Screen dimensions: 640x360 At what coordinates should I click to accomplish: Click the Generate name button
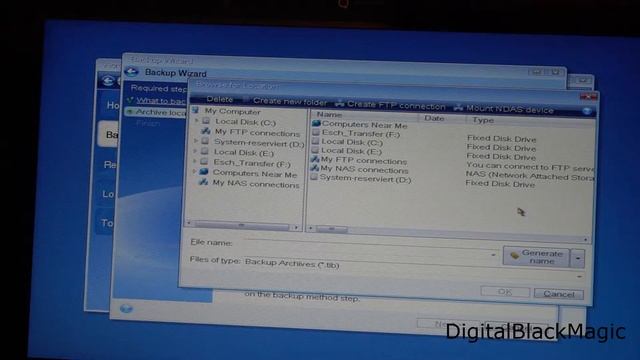tap(536, 257)
